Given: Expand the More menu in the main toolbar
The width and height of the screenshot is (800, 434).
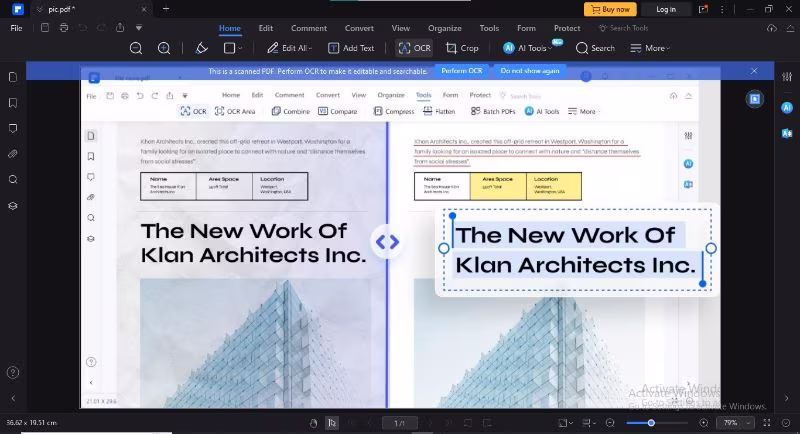Looking at the screenshot, I should pos(650,48).
